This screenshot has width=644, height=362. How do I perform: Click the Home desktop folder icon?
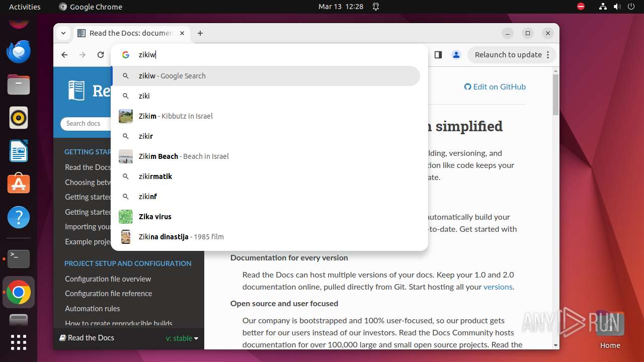click(x=610, y=329)
